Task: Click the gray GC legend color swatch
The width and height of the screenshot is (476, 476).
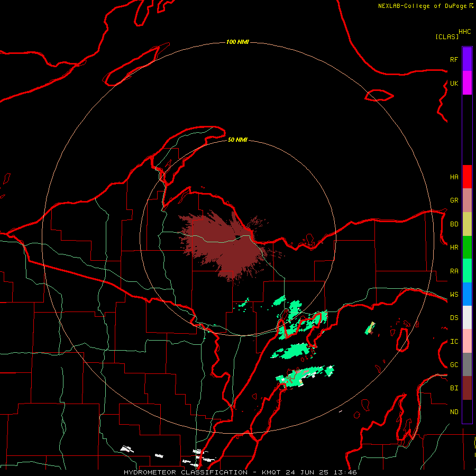Action: click(x=467, y=364)
